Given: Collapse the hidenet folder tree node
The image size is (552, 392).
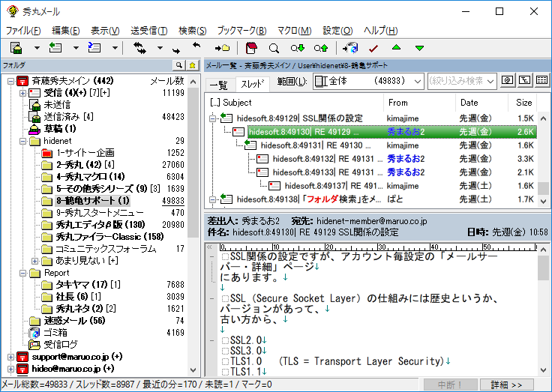Looking at the screenshot, I should [23, 141].
